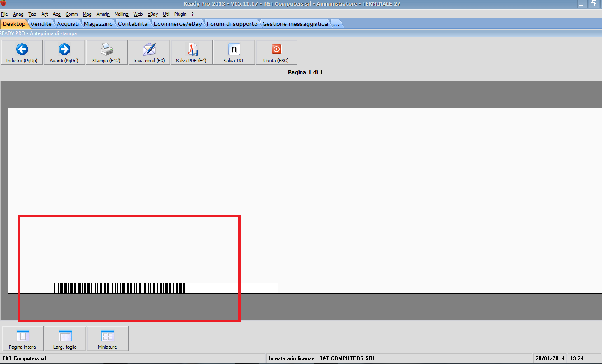
Task: Click the barcode in the print preview
Action: (x=119, y=288)
